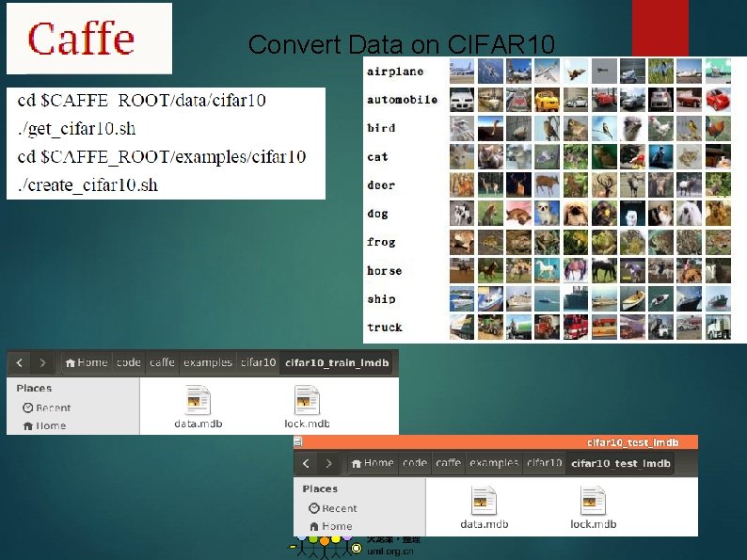Click the 'bird' class label
This screenshot has width=747, height=560.
tap(381, 128)
